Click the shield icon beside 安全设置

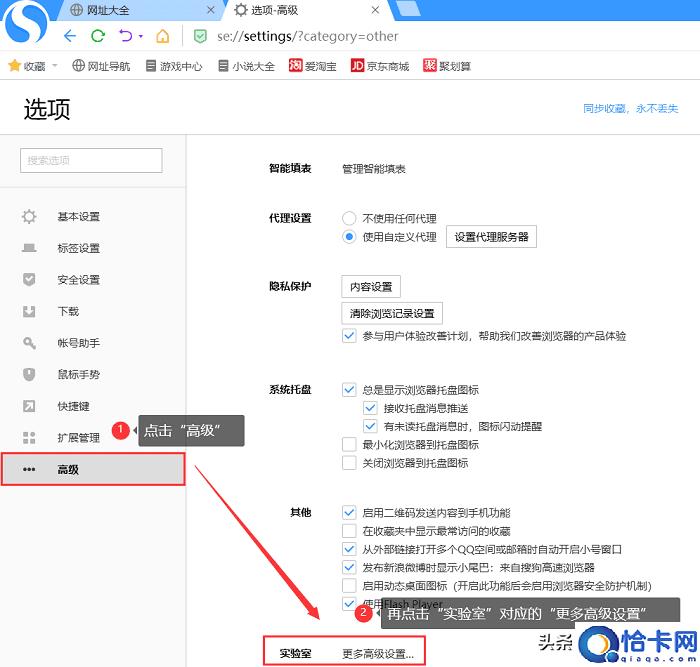[29, 279]
